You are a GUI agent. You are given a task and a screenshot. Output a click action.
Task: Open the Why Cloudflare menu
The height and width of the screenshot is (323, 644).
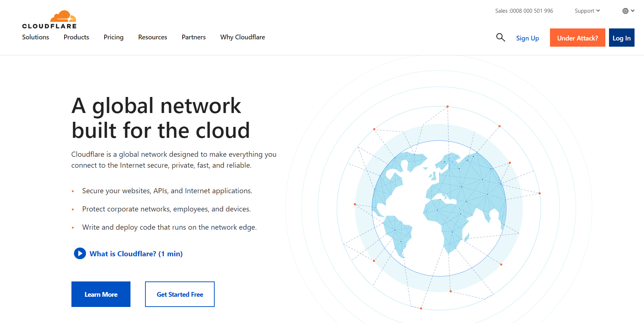242,37
